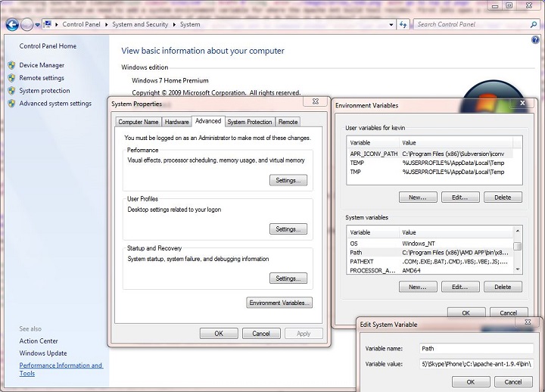This screenshot has height=392, width=545.
Task: Click Delete under system variables
Action: coord(503,287)
